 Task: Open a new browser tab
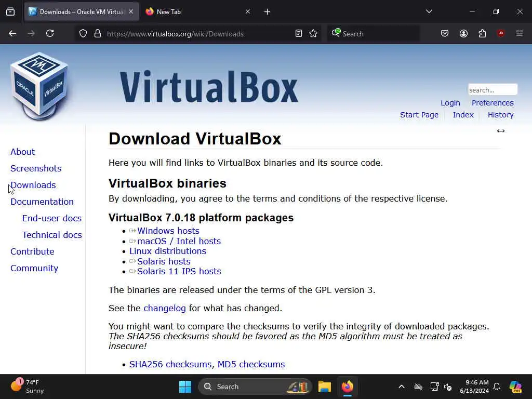[267, 12]
